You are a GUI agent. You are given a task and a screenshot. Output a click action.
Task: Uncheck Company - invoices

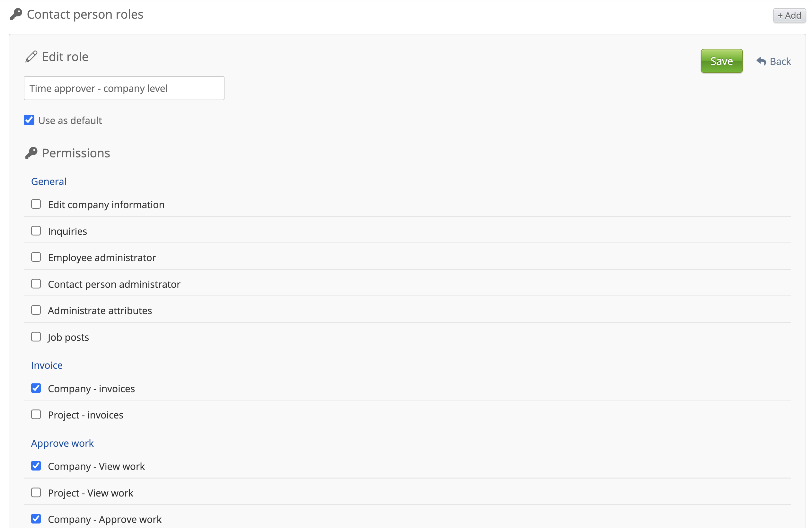[x=36, y=388]
